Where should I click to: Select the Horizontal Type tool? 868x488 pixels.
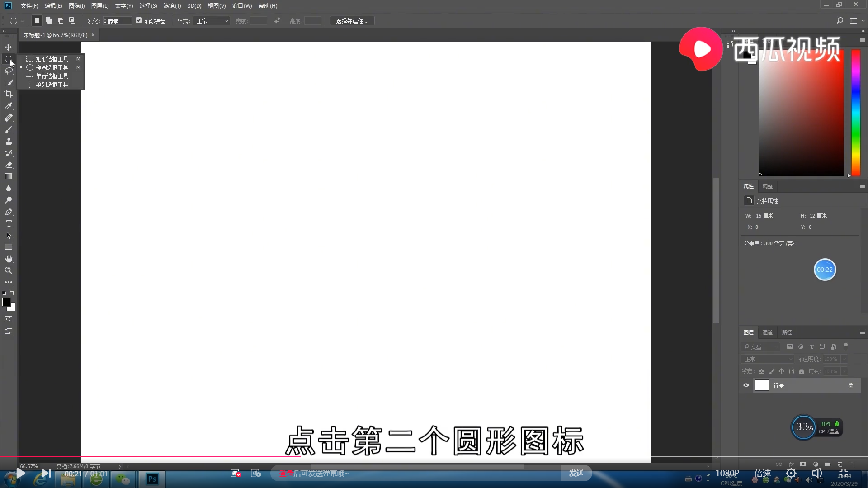coord(9,223)
